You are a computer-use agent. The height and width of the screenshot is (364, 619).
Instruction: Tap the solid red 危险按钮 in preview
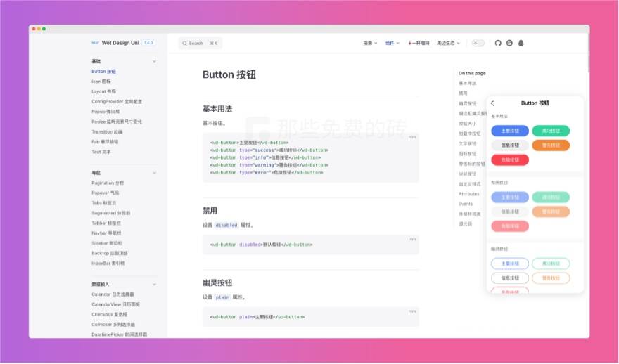pyautogui.click(x=510, y=160)
